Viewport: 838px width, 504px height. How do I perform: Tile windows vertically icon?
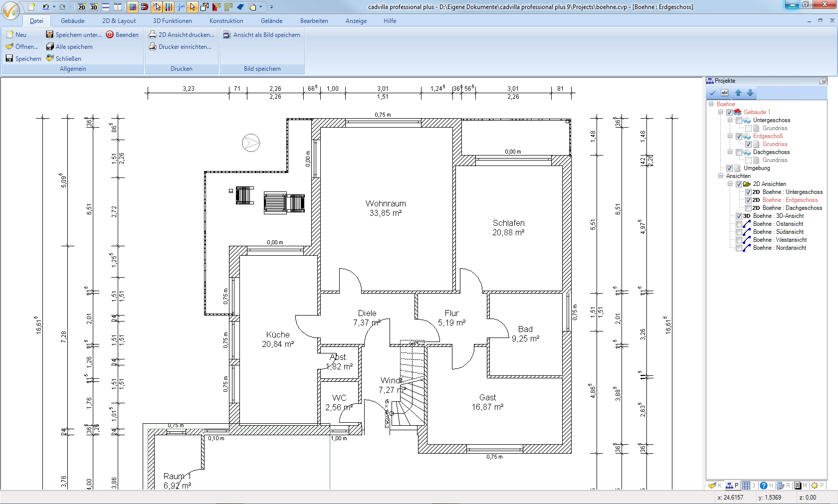(x=118, y=7)
